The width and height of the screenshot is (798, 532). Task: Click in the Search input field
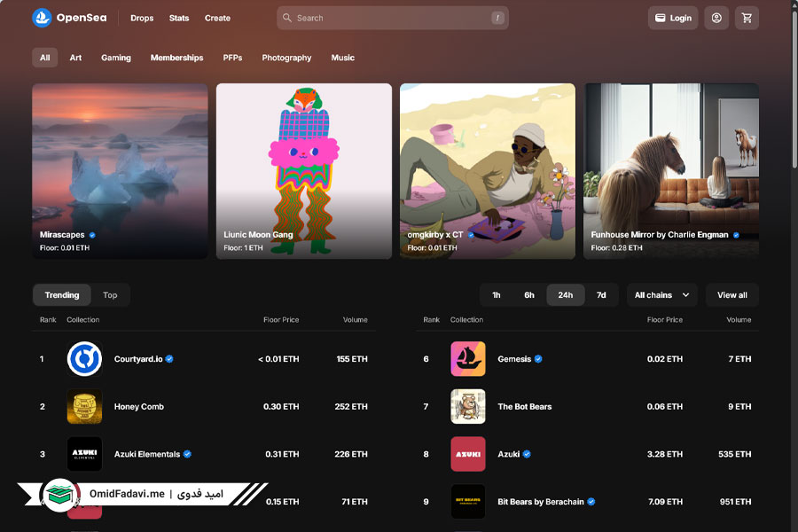[x=393, y=18]
